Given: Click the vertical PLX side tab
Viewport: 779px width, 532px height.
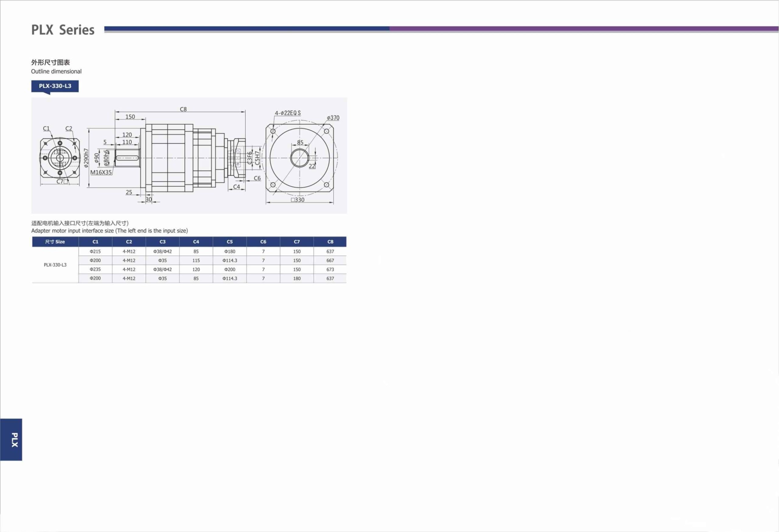Looking at the screenshot, I should (11, 440).
